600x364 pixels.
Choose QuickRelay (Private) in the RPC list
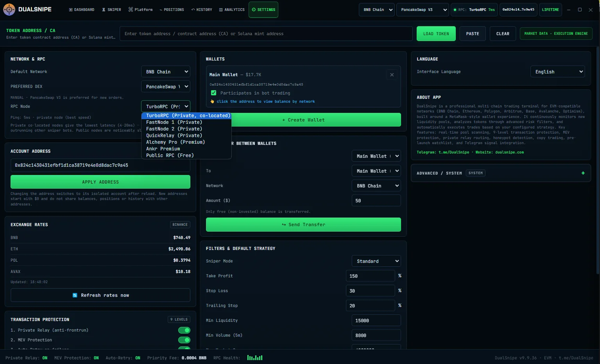tap(186, 136)
